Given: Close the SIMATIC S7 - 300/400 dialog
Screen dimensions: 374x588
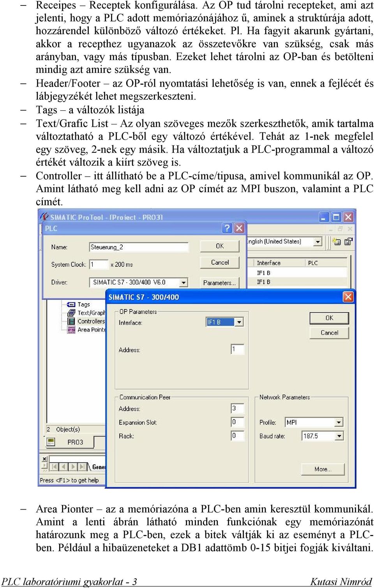Looking at the screenshot, I should 348,297.
